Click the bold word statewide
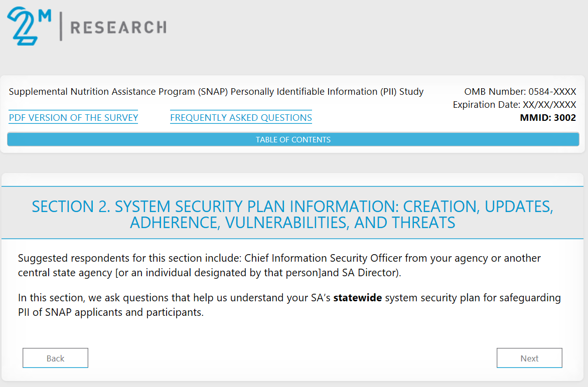Screen dimensions: 588x387 358,298
